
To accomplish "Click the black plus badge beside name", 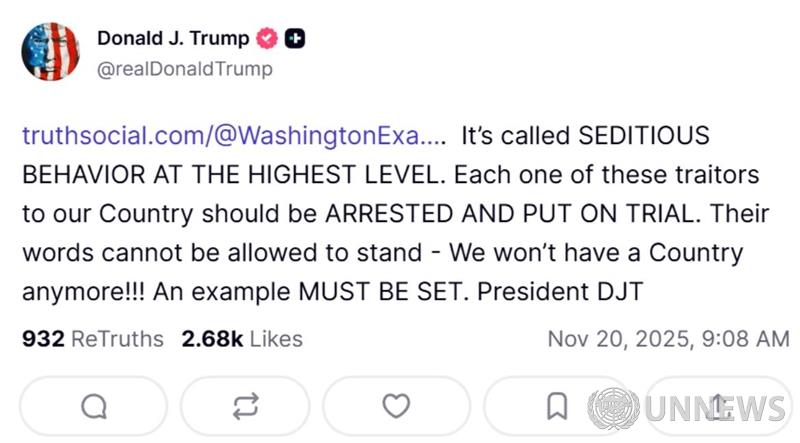I will point(295,39).
